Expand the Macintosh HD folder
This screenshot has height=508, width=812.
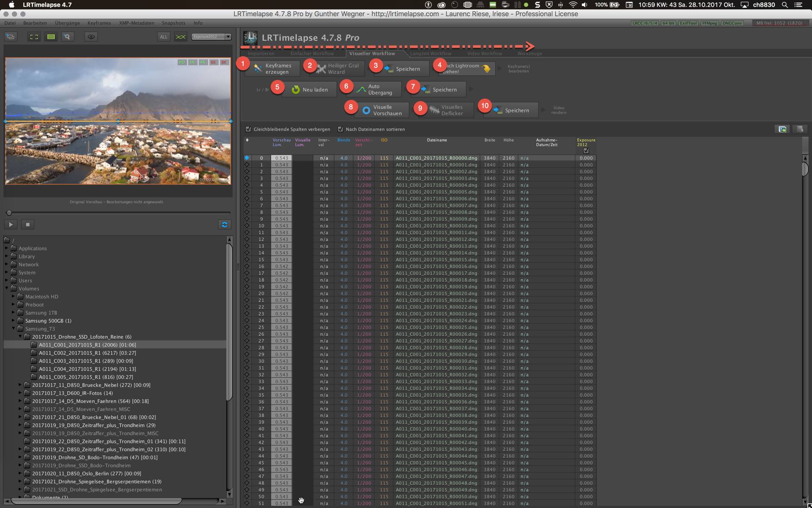tap(14, 296)
